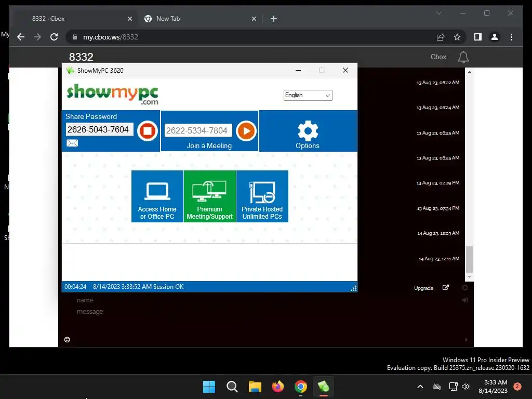Click the showmypc.com logo

click(113, 94)
